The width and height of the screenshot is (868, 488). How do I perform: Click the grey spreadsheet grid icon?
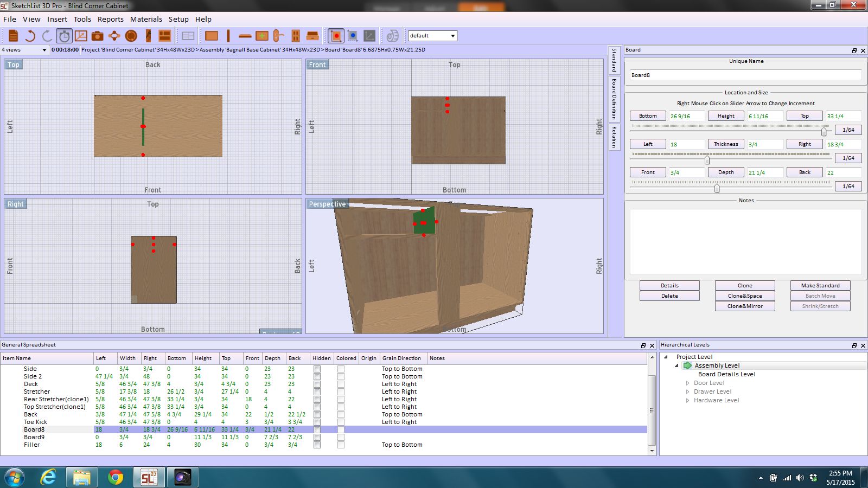click(x=188, y=36)
